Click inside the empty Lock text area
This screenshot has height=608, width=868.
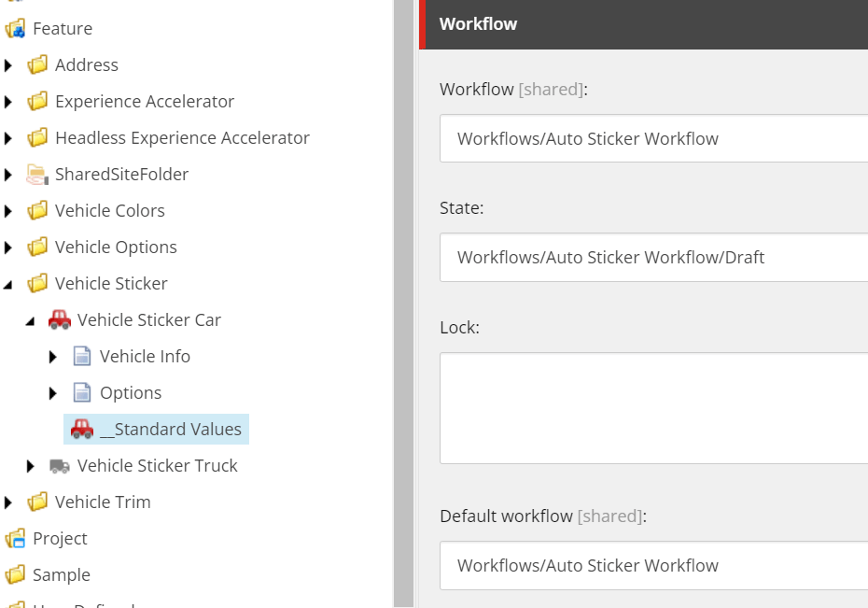[x=653, y=407]
